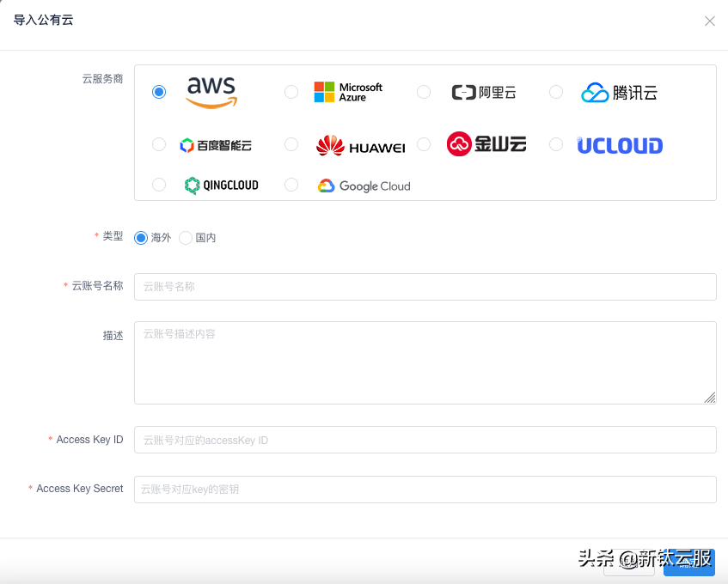Focus the Access Key Secret field
This screenshot has width=728, height=584.
coord(425,490)
